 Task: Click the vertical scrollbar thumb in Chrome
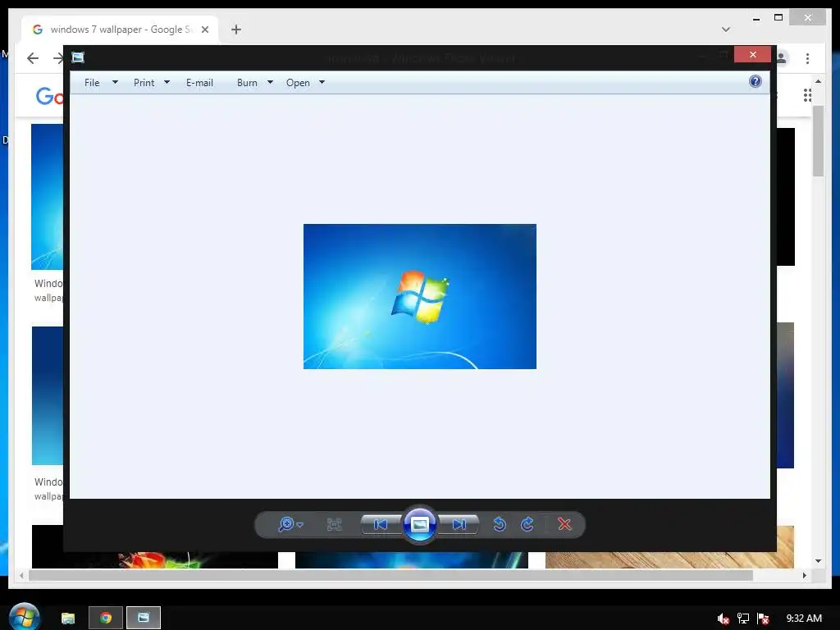coord(818,141)
